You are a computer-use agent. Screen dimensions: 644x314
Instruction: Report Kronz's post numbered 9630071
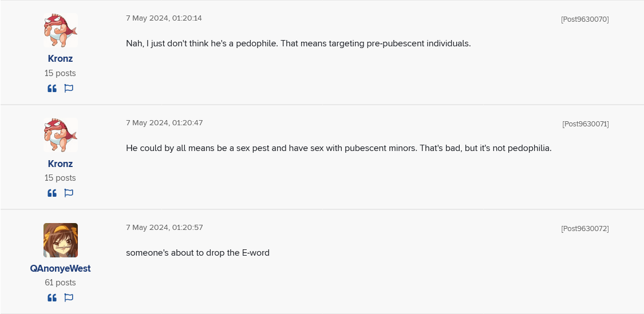pos(69,193)
